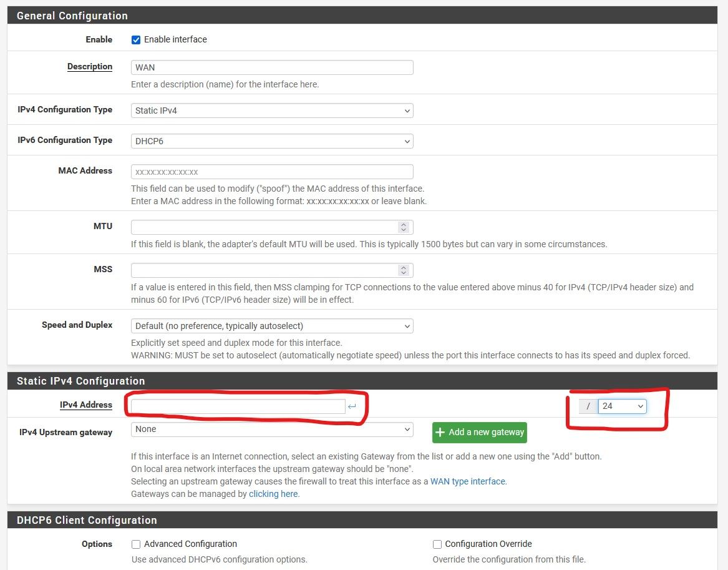Check the Configuration Override option
The height and width of the screenshot is (570, 728).
point(437,544)
